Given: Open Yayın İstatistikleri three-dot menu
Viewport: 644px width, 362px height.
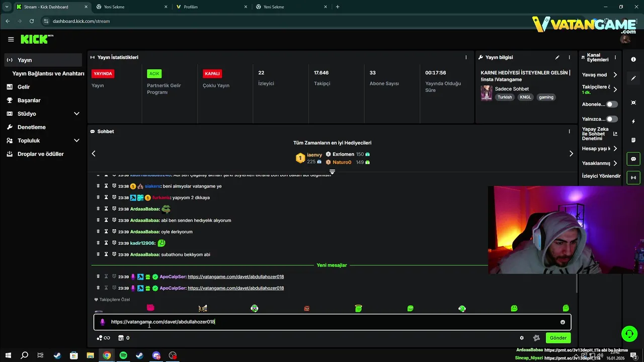Looking at the screenshot, I should (466, 57).
